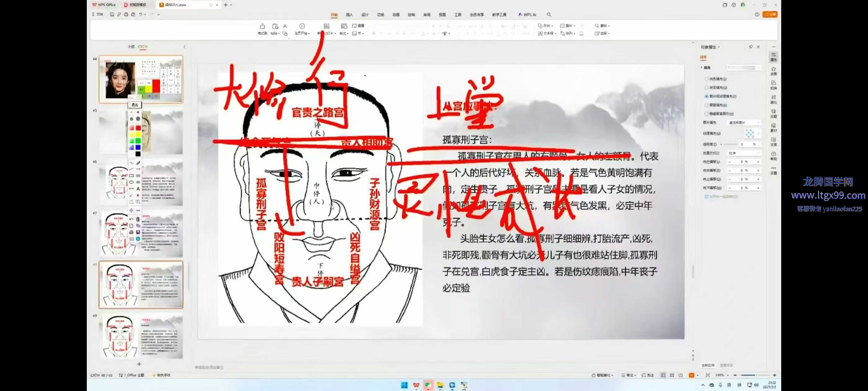Open the 帮助 help side panel icon
This screenshot has height=391, width=868.
[773, 156]
